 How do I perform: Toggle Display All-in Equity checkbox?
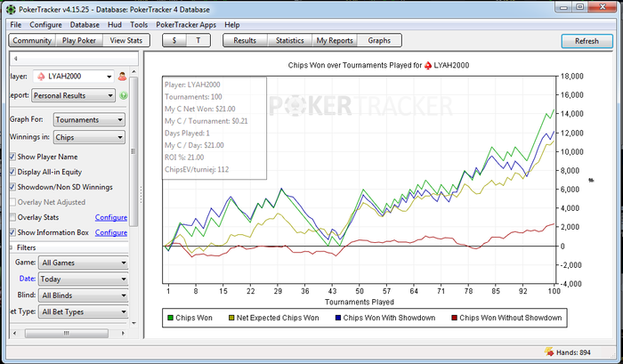12,172
